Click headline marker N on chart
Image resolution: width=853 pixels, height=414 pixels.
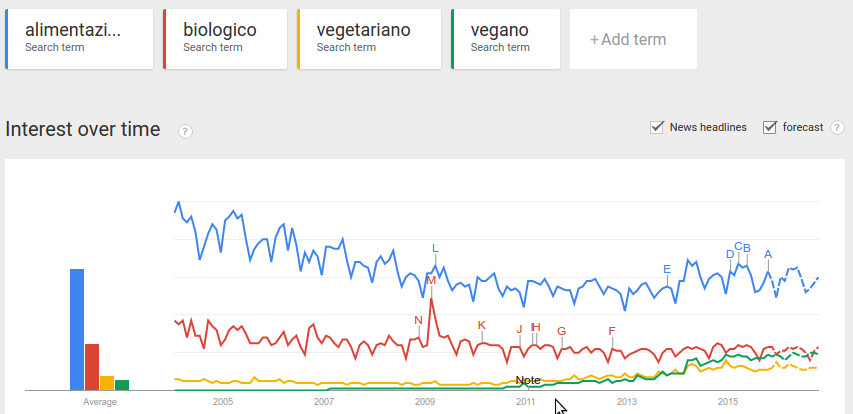[418, 320]
